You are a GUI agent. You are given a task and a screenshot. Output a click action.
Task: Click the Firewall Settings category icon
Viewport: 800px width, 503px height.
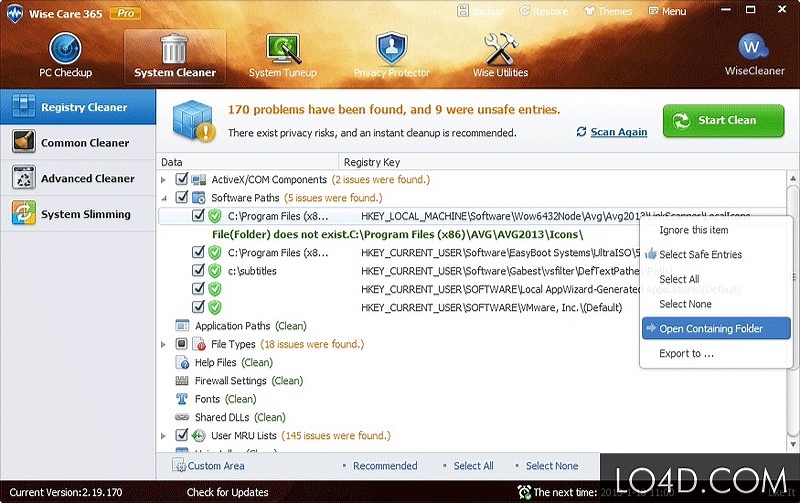(182, 381)
